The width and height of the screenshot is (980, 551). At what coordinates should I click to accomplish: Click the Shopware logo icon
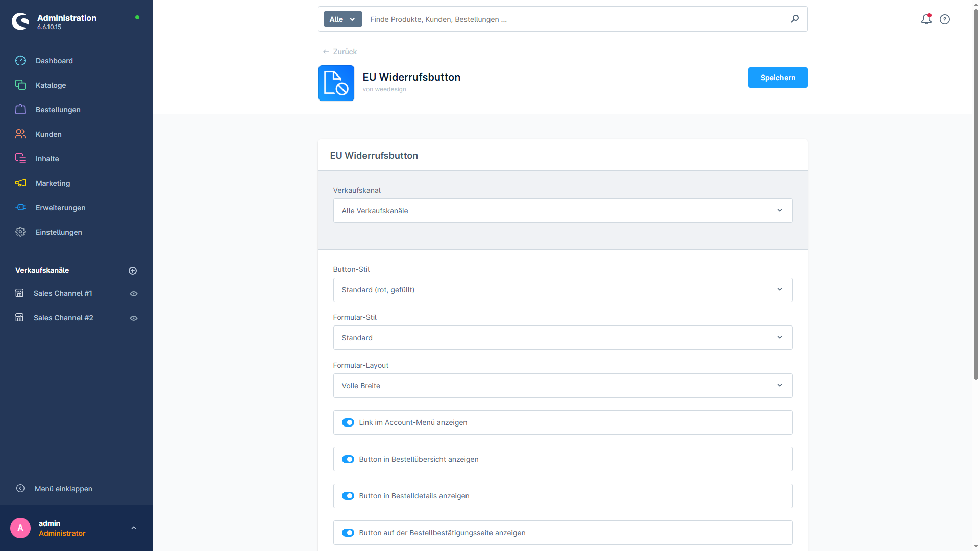pyautogui.click(x=20, y=21)
